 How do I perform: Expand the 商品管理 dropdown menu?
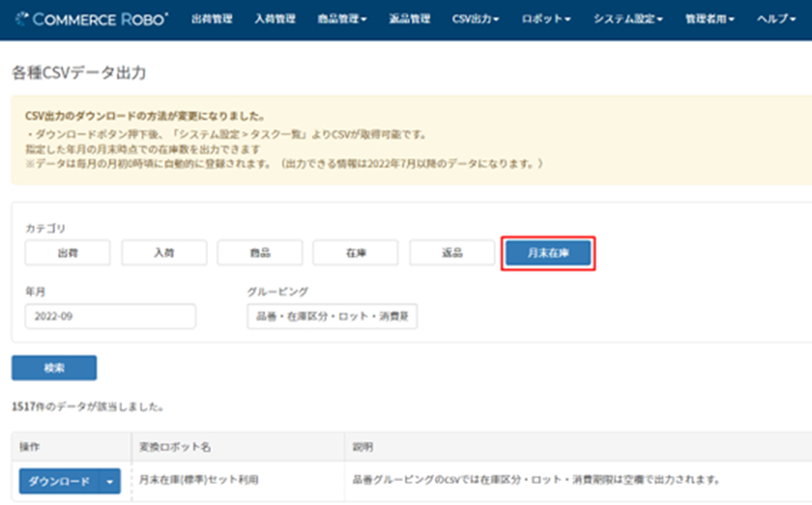[x=342, y=19]
